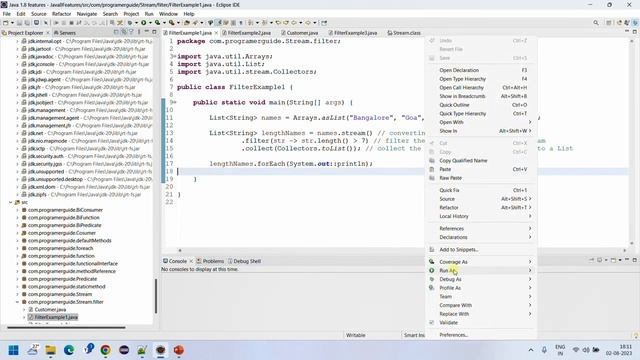Open the New button dropdown arrow
This screenshot has width=640, height=360.
12,23
